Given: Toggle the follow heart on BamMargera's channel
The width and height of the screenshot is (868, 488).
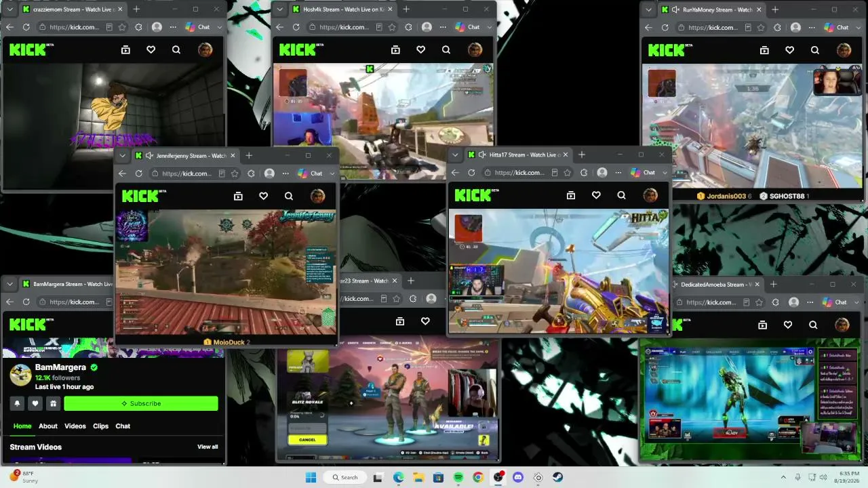Looking at the screenshot, I should click(x=35, y=403).
